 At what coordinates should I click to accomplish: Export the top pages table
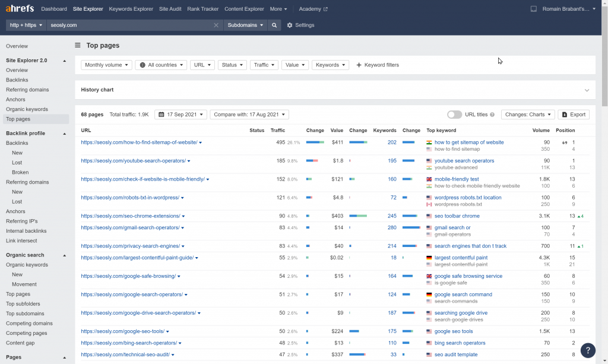(574, 115)
